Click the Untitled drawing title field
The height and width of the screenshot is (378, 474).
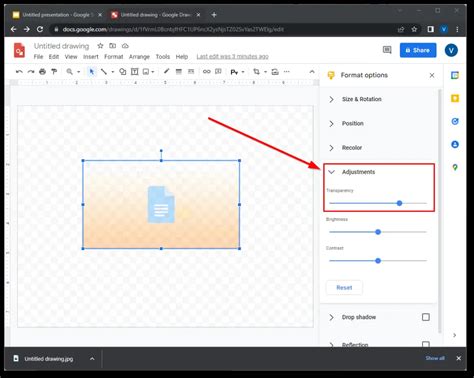tap(62, 46)
